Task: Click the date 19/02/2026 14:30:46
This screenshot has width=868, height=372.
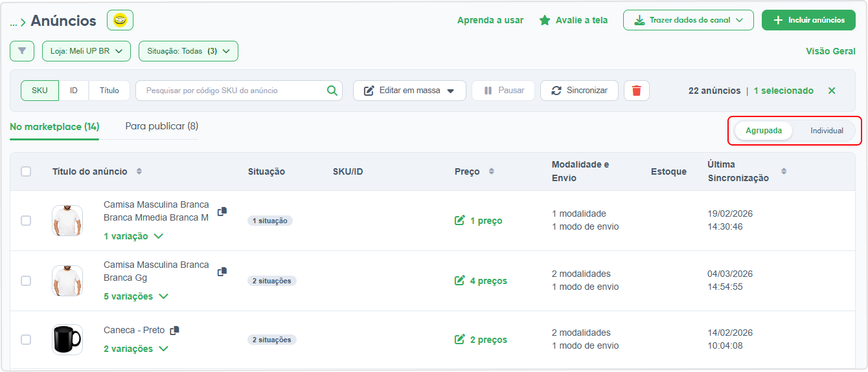Action: click(730, 220)
